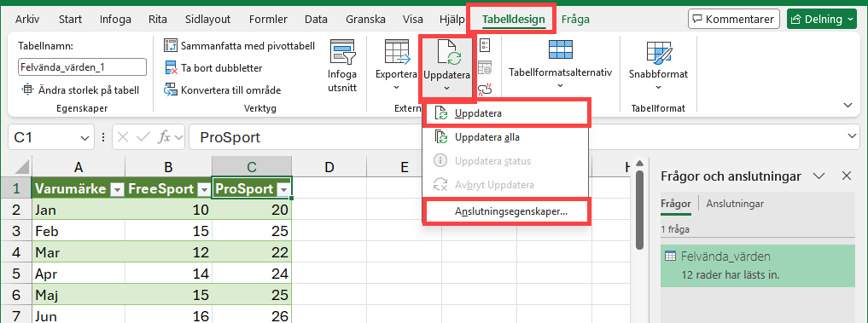This screenshot has height=323, width=868.
Task: Click the fx insert function icon
Action: coord(165,137)
